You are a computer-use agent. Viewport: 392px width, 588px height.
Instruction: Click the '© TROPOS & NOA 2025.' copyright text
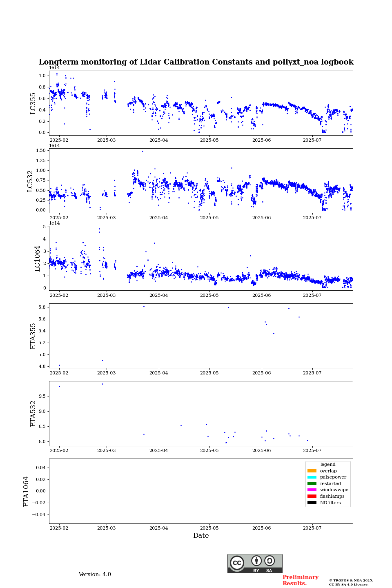coord(351,580)
